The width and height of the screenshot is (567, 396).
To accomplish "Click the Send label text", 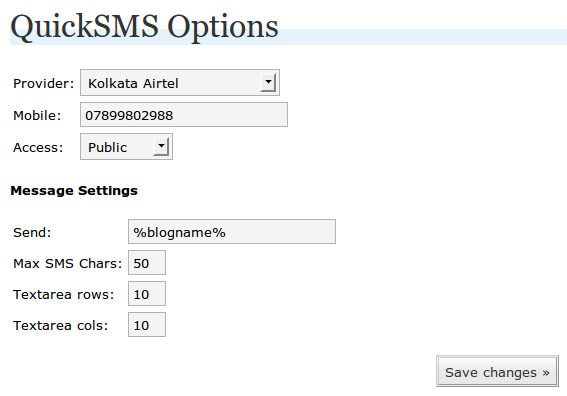I will pyautogui.click(x=32, y=233).
